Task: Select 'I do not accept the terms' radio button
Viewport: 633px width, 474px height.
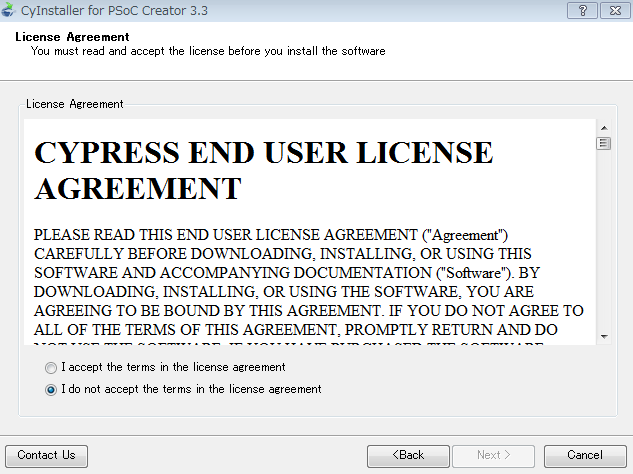Action: (x=51, y=390)
